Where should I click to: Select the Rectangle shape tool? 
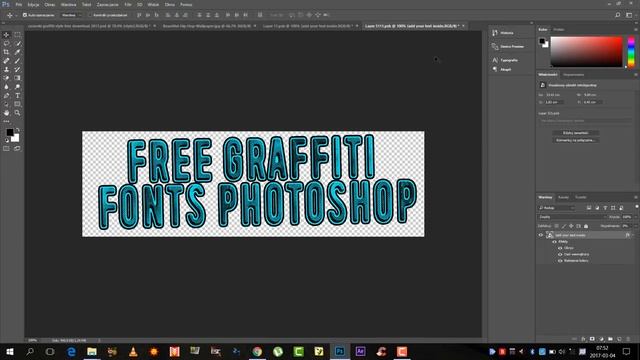tap(18, 104)
